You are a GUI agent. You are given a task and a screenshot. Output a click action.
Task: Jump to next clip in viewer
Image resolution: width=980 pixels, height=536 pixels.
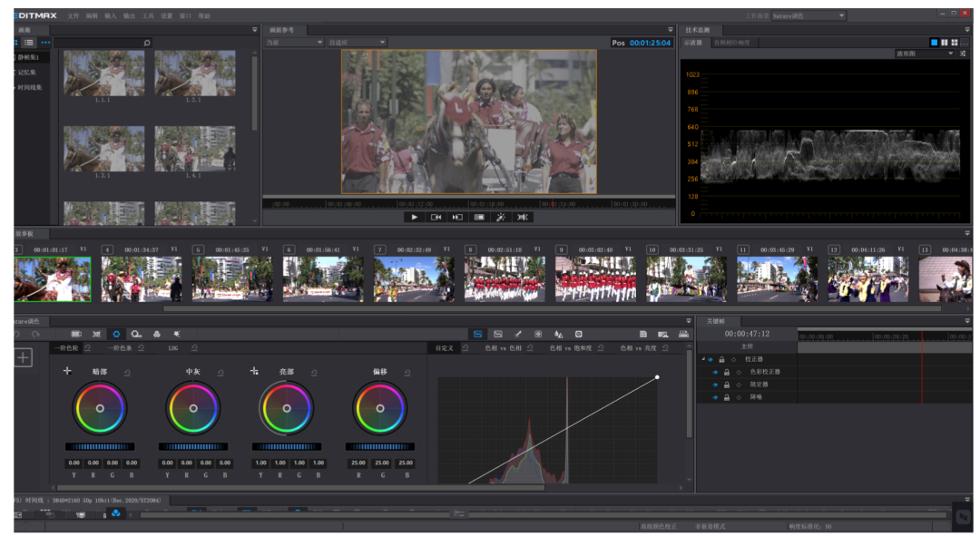(457, 218)
